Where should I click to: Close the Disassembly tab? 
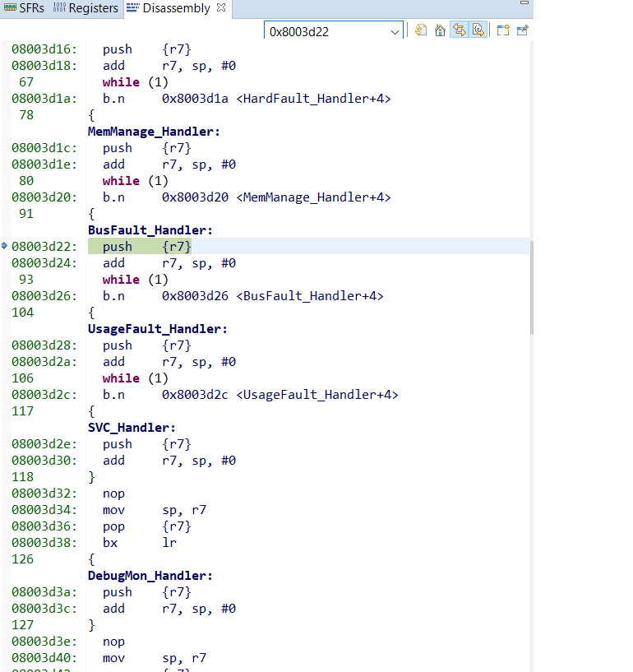click(221, 7)
